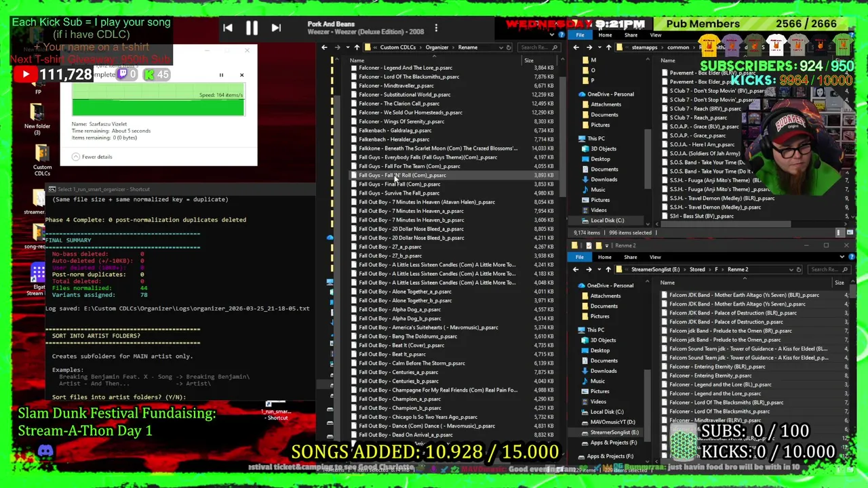
Task: Go forward in Renme 2 explorer window
Action: [x=589, y=270]
